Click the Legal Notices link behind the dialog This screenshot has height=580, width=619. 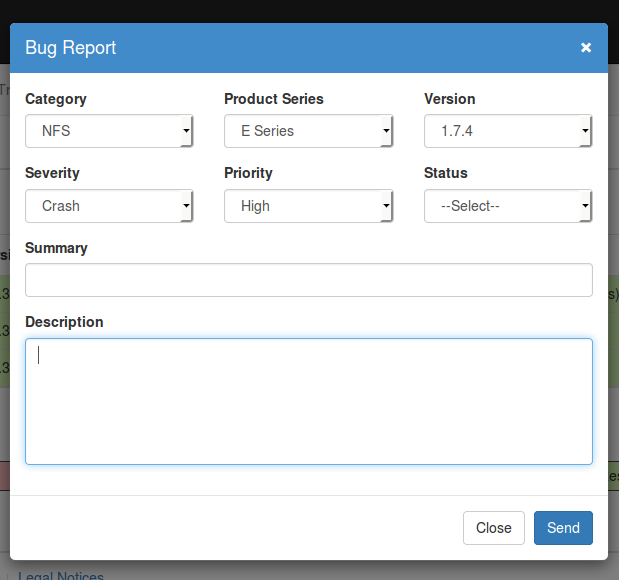[x=61, y=575]
